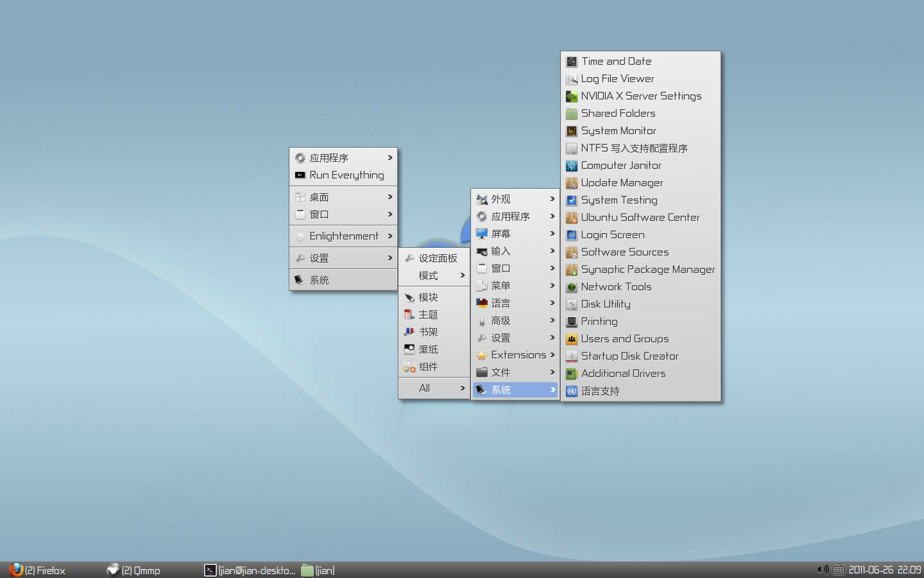
Task: Click the keyboard icon in the tray
Action: 839,570
